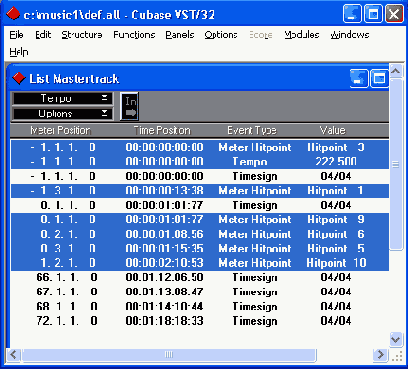Screen dimensions: 408x369
Task: Minimize the Cubase main window
Action: click(x=352, y=14)
